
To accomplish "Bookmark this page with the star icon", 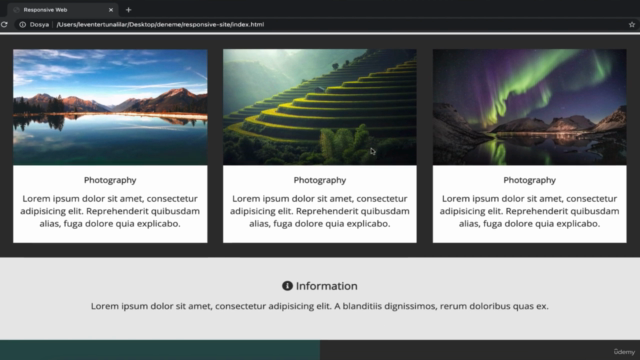I will click(632, 24).
